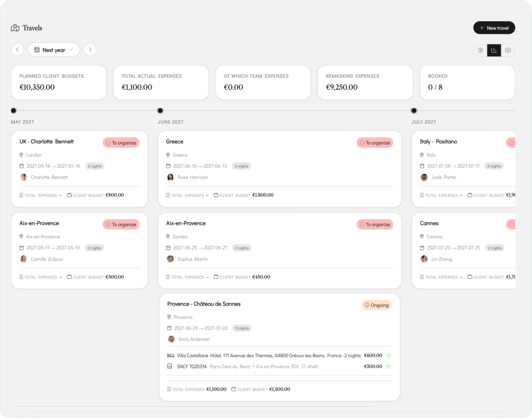Viewport: 532px width, 418px height.
Task: Click To organize status on Greece card
Action: [x=375, y=143]
